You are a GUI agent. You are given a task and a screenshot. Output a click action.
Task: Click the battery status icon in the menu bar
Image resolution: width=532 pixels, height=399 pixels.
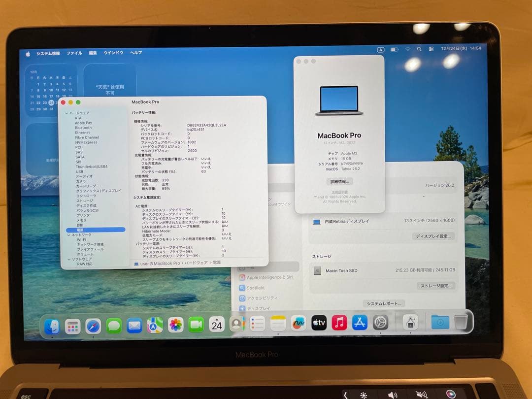click(395, 48)
